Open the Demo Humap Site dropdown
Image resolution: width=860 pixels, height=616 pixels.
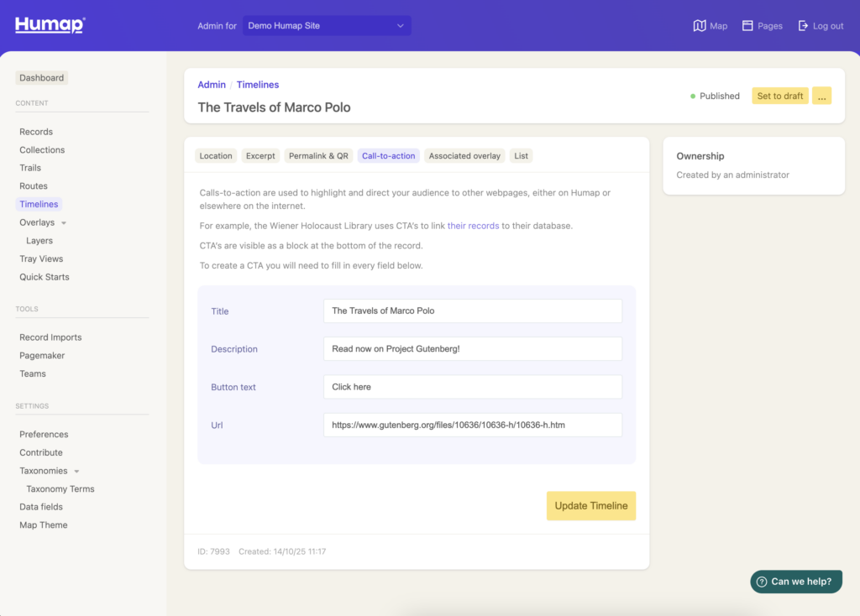pos(327,26)
